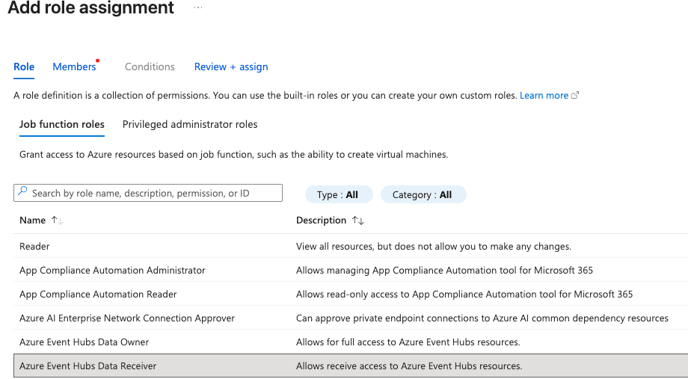Select Azure Event Hubs Data Receiver role
Image resolution: width=688 pixels, height=379 pixels.
coord(351,365)
